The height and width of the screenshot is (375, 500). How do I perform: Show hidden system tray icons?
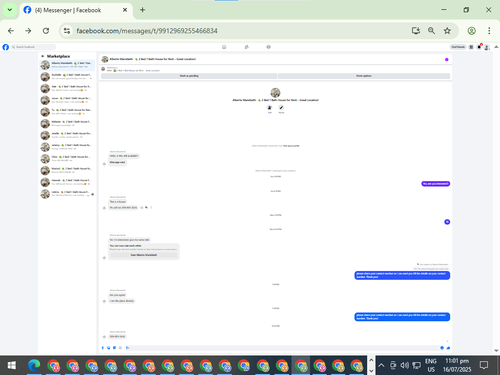click(x=381, y=366)
